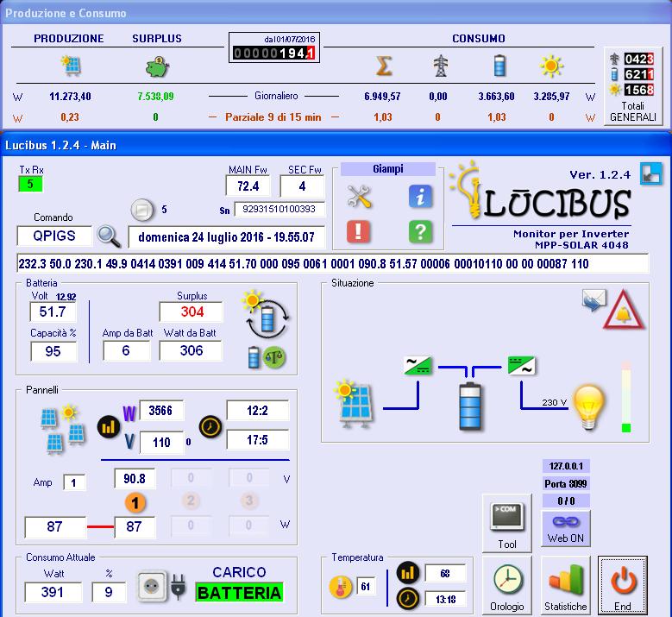This screenshot has width=672, height=617.
Task: Click the mail notification icon in Situazione
Action: [594, 299]
